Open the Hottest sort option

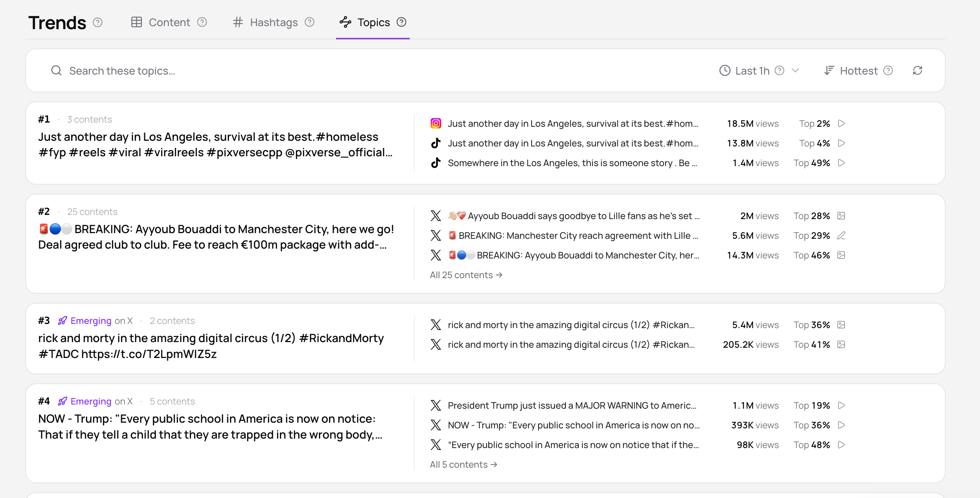851,70
